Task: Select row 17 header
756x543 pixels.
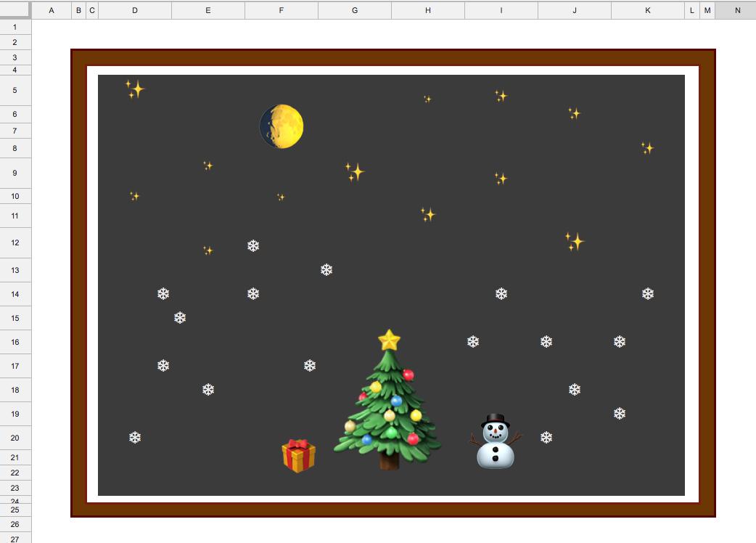Action: click(x=15, y=366)
